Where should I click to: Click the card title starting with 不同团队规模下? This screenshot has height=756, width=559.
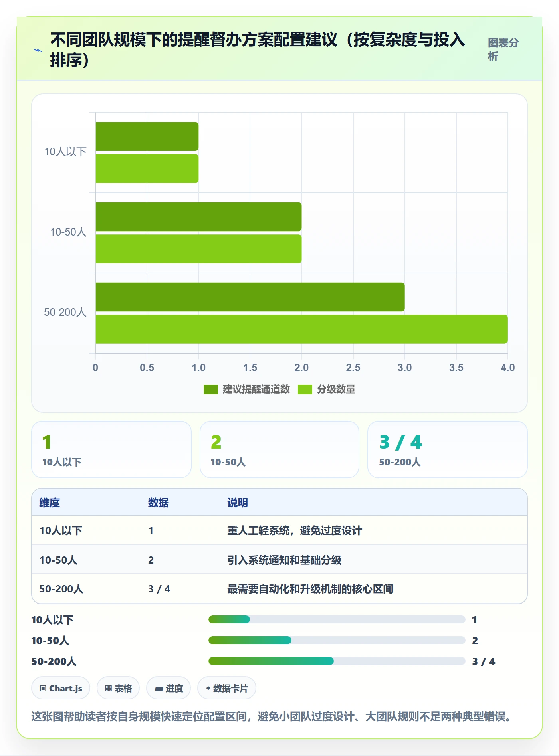(x=258, y=50)
